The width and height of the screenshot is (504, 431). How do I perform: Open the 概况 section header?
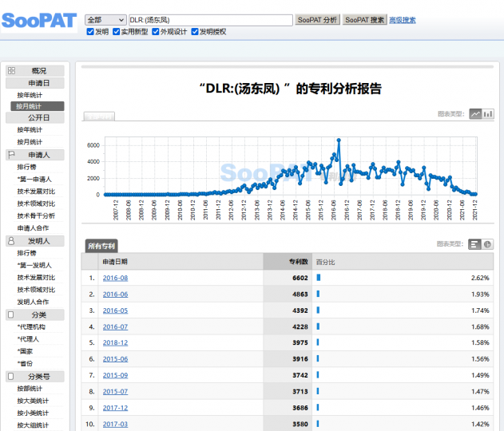35,71
